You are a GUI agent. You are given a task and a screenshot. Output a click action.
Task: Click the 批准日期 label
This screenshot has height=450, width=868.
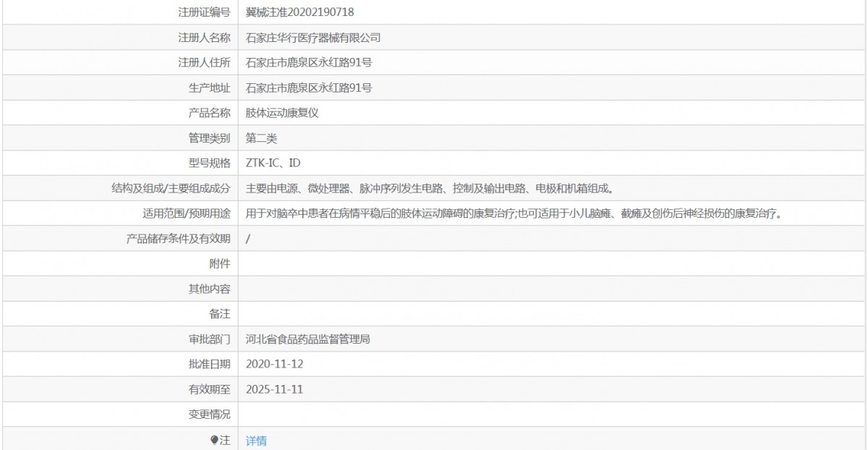pyautogui.click(x=209, y=365)
